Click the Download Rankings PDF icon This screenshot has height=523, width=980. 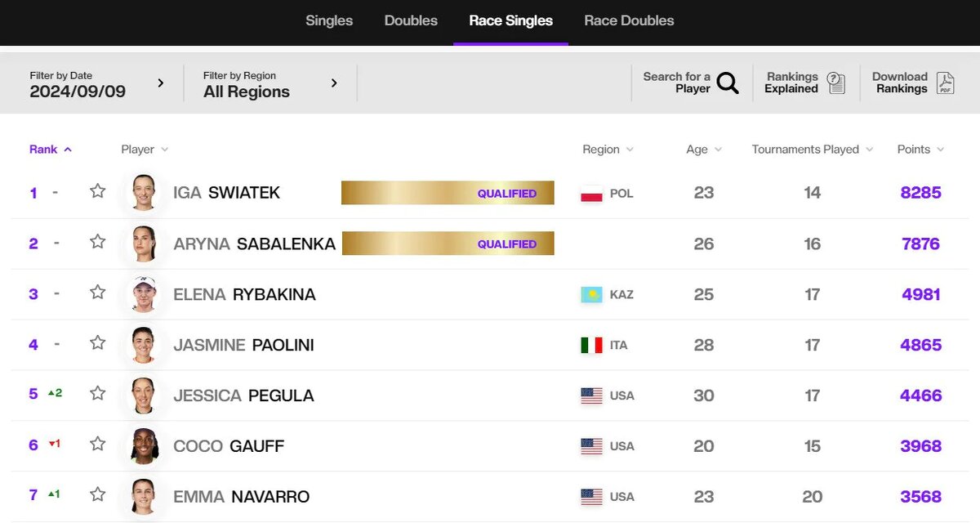point(945,83)
